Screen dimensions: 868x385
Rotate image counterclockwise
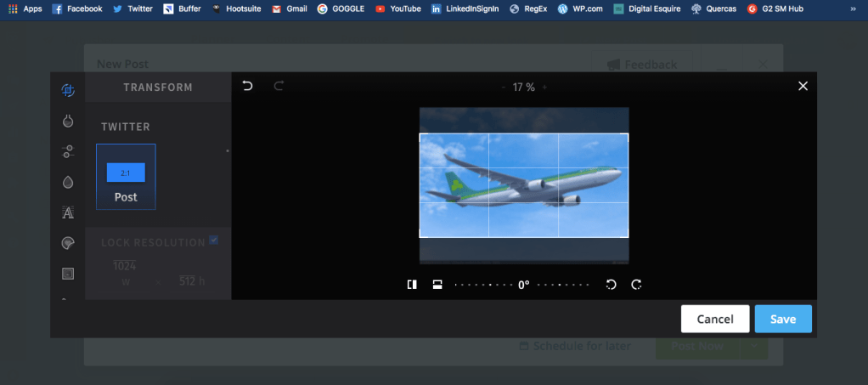(x=611, y=285)
